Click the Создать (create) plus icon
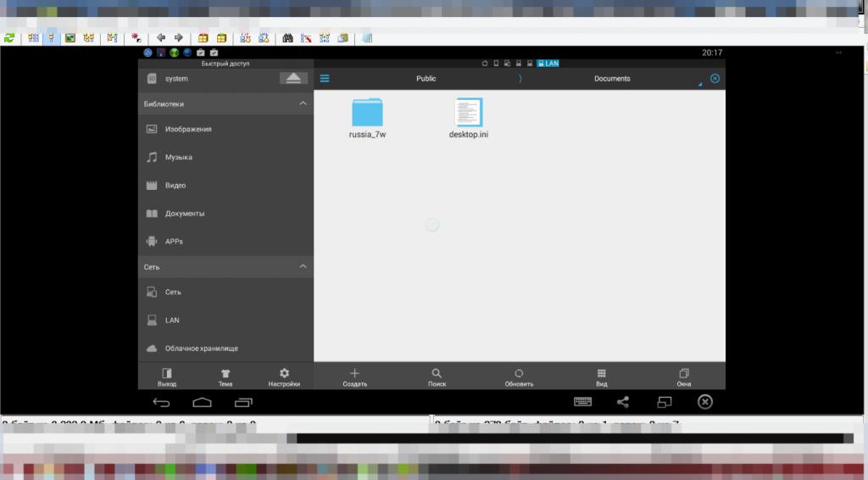 354,374
